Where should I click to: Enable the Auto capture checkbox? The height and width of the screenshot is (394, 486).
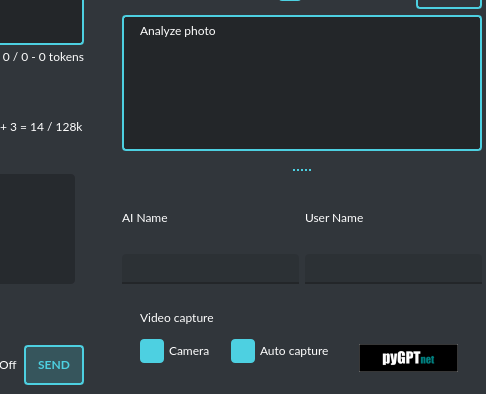coord(243,351)
